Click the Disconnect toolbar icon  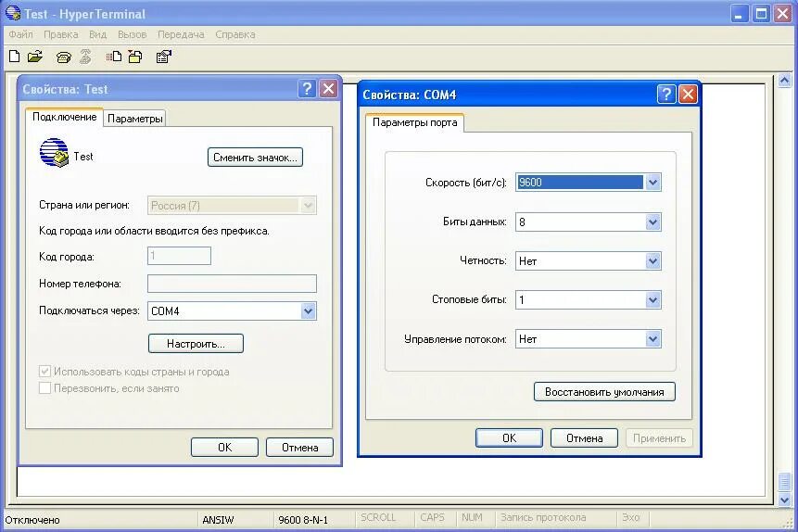pos(85,57)
